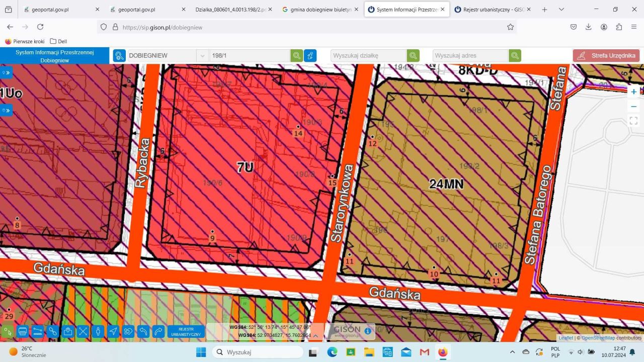Screen dimensions: 644x362
Task: Click the blue parcel search mode icon
Action: (119, 56)
